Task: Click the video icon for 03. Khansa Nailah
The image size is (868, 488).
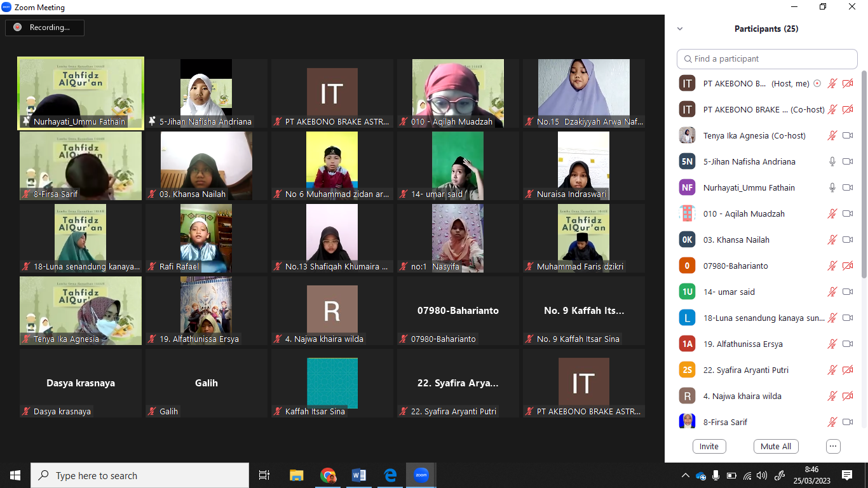Action: (847, 240)
